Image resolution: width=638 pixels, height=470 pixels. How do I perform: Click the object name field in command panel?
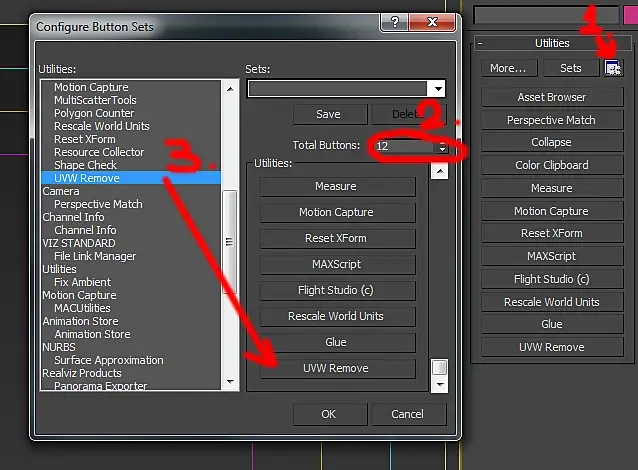pos(546,15)
